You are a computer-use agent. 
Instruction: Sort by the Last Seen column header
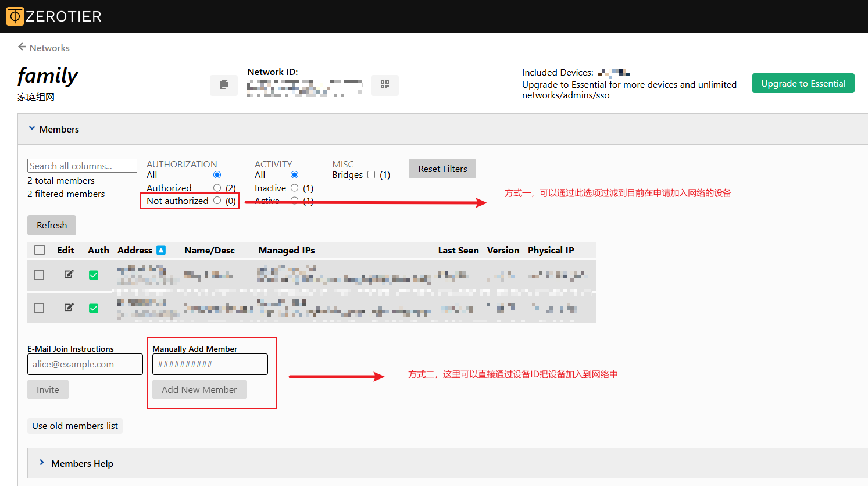pos(458,250)
